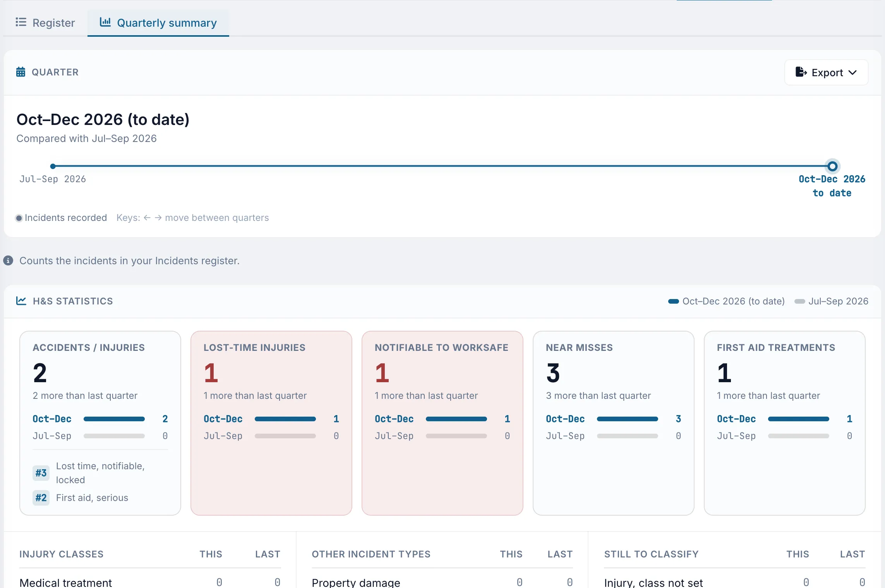
Task: Open the Export dropdown
Action: coord(826,72)
